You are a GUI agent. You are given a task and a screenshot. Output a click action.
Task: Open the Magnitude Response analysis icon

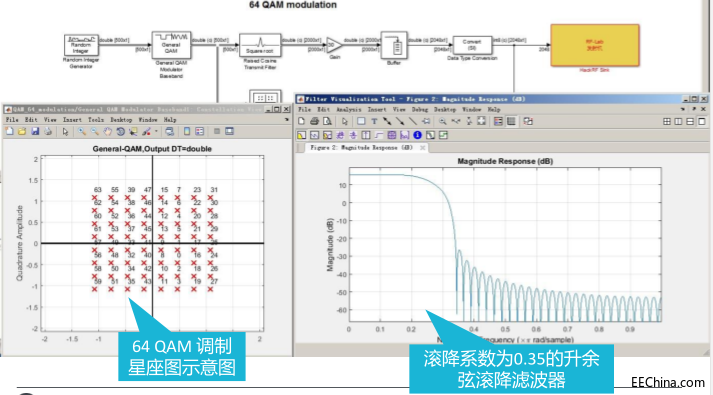point(301,135)
